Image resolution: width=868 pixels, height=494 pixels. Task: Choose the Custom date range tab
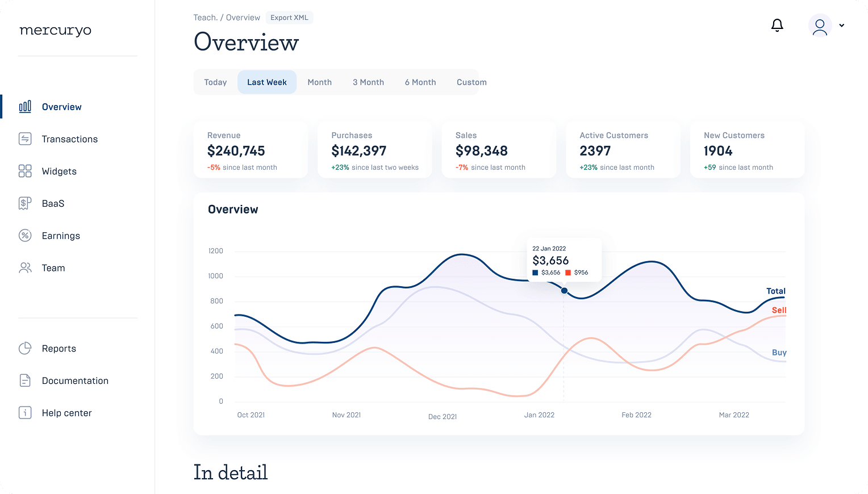pos(471,82)
